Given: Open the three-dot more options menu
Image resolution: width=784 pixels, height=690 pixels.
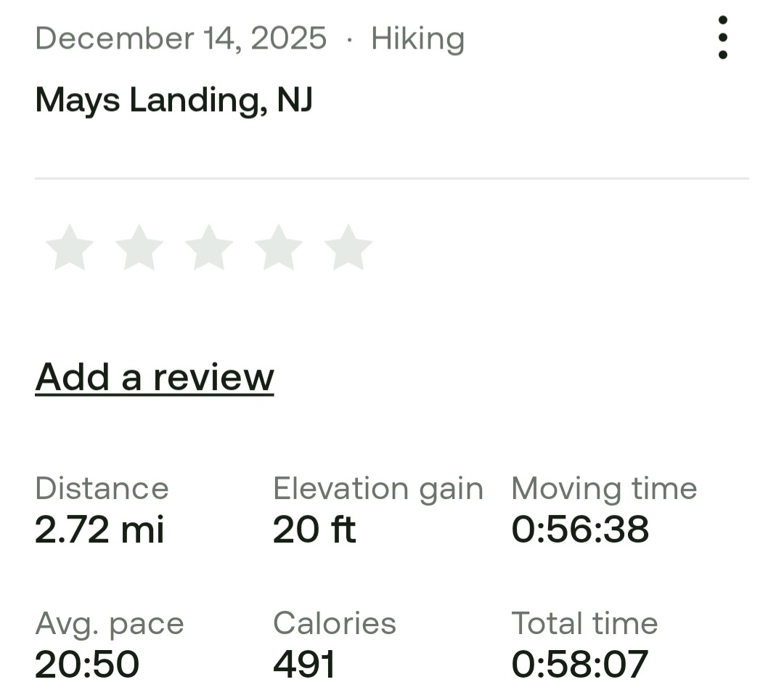Looking at the screenshot, I should (722, 38).
